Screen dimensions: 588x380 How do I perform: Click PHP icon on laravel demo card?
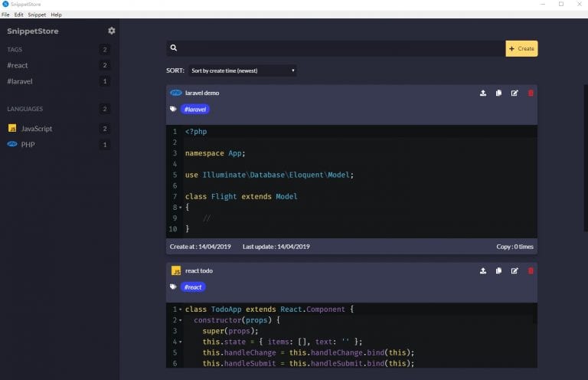[x=176, y=93]
